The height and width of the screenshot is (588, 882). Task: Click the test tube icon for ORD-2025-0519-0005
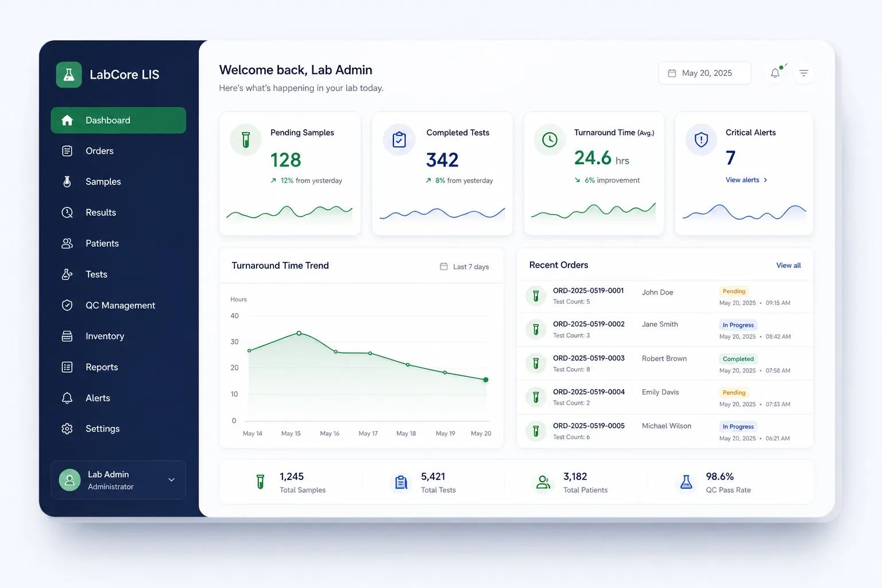click(x=536, y=431)
